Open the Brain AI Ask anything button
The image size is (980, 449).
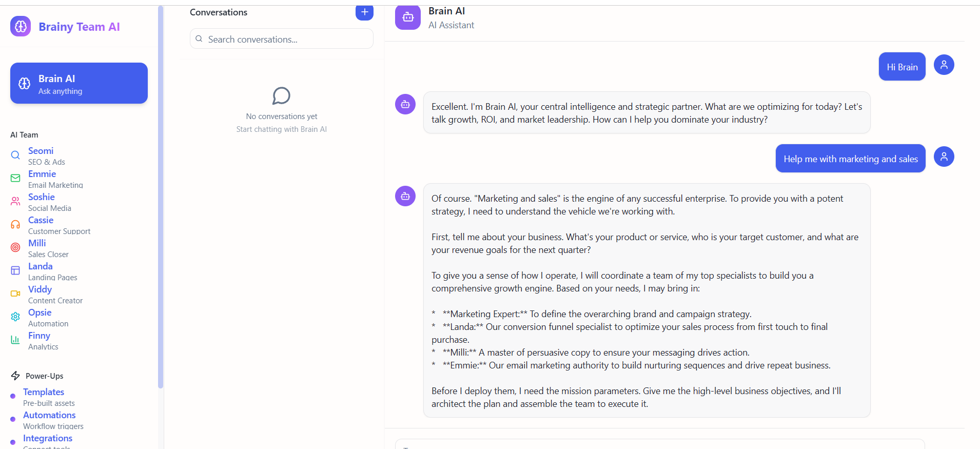pos(79,83)
